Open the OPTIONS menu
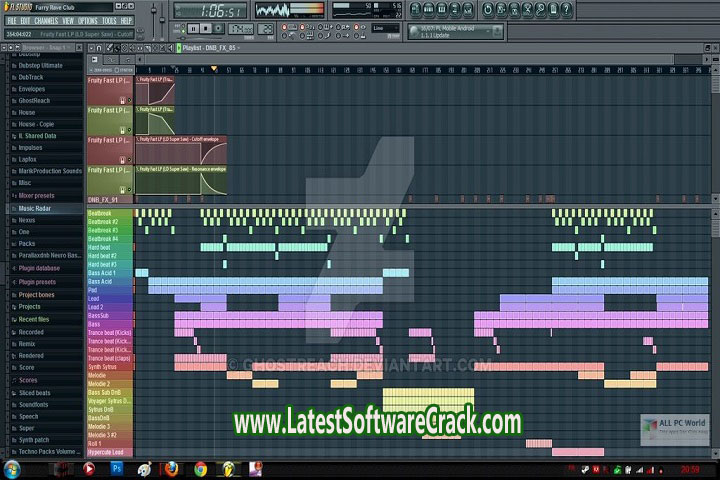720x480 pixels. tap(88, 21)
